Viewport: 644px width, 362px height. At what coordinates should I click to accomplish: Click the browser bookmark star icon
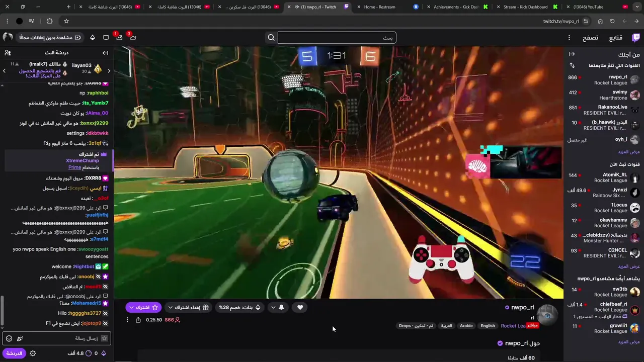pyautogui.click(x=66, y=21)
